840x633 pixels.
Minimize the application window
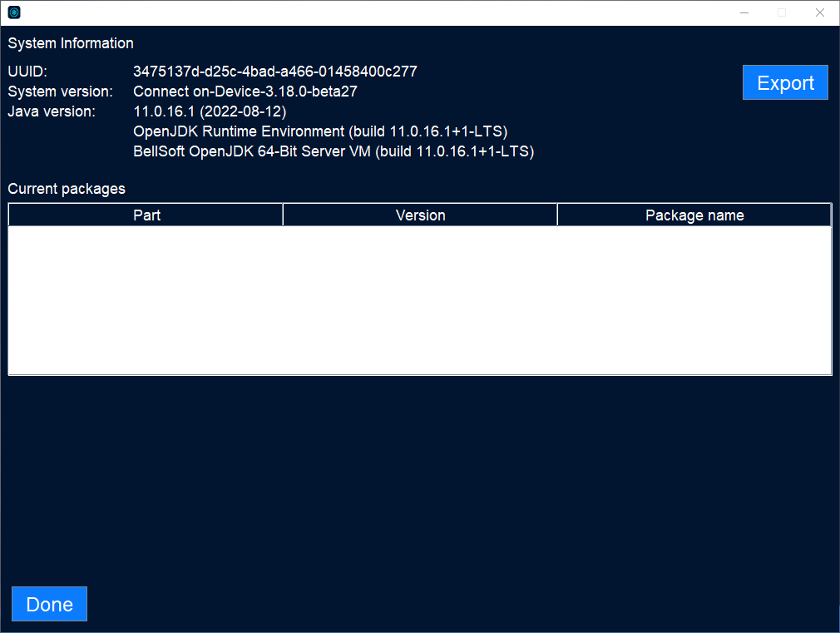point(744,12)
